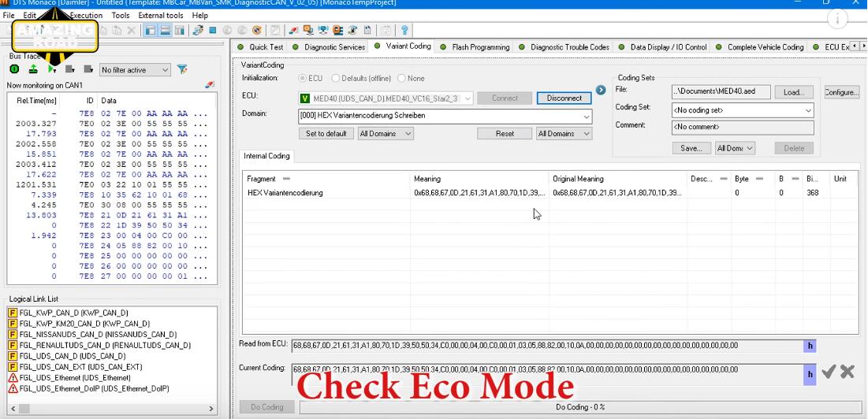The height and width of the screenshot is (419, 868).
Task: Click the split horizontal layout toolbar icon
Action: pyautogui.click(x=165, y=31)
